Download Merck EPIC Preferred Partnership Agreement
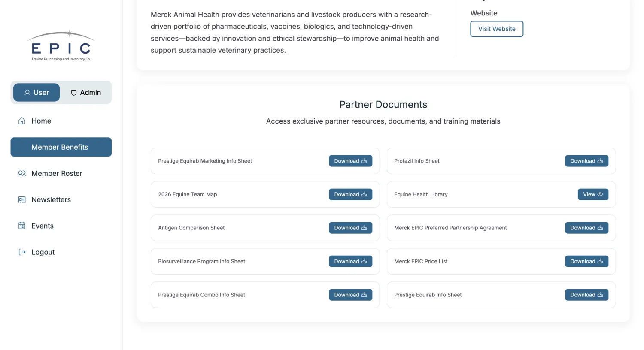644x350 pixels. tap(586, 228)
